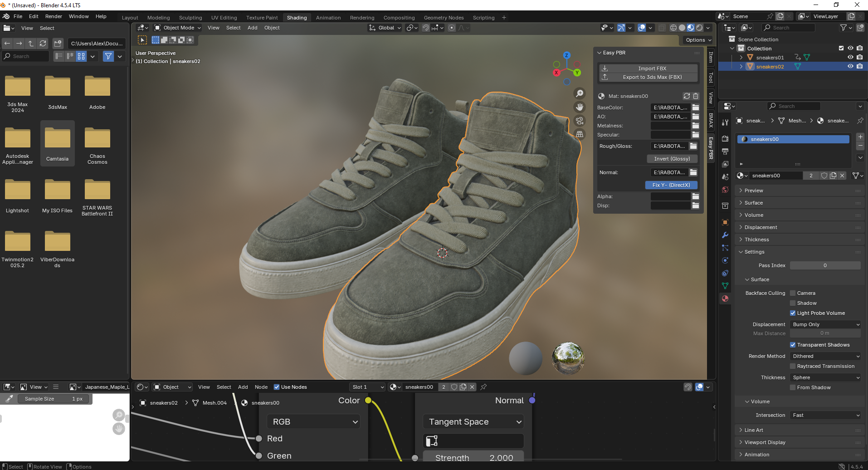Switch to orthographic view grid icon
The width and height of the screenshot is (868, 470).
point(580,134)
